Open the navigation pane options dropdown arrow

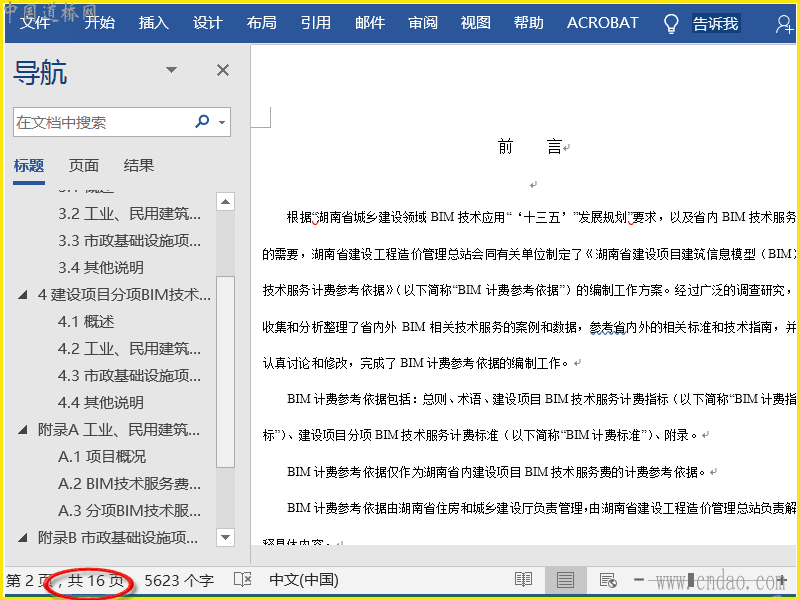[x=171, y=70]
